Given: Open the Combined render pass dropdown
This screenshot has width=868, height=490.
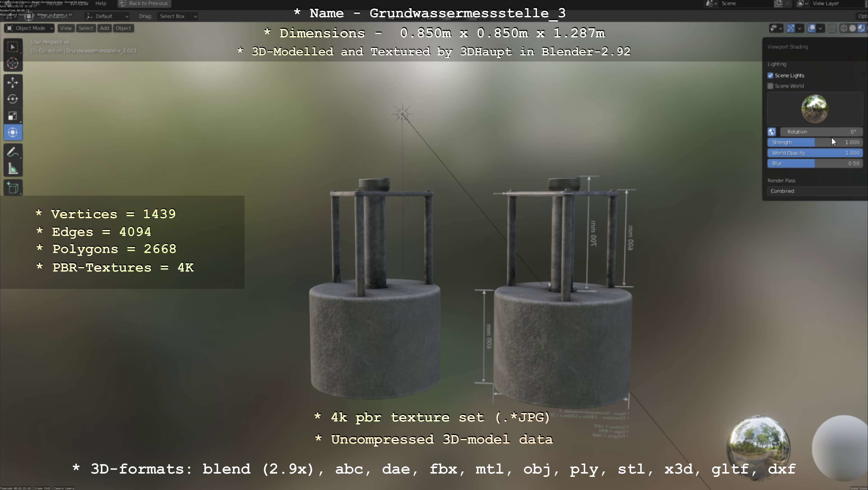Looking at the screenshot, I should point(817,191).
